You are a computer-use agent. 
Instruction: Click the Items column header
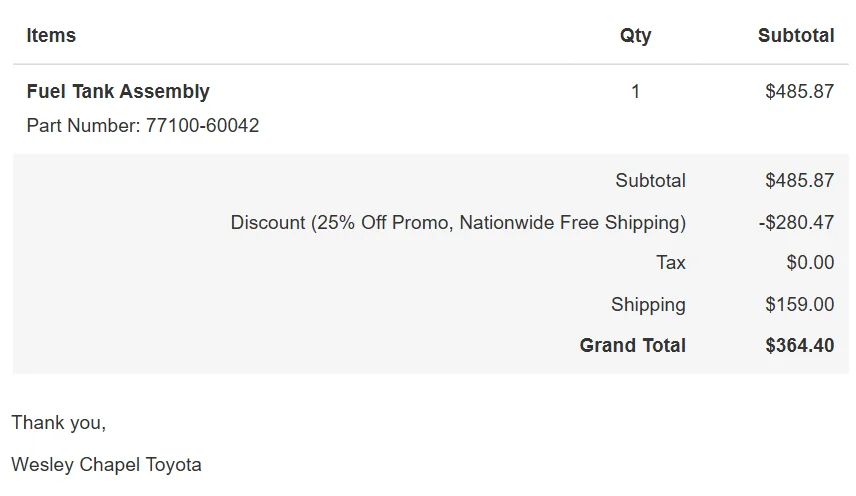[x=51, y=36]
